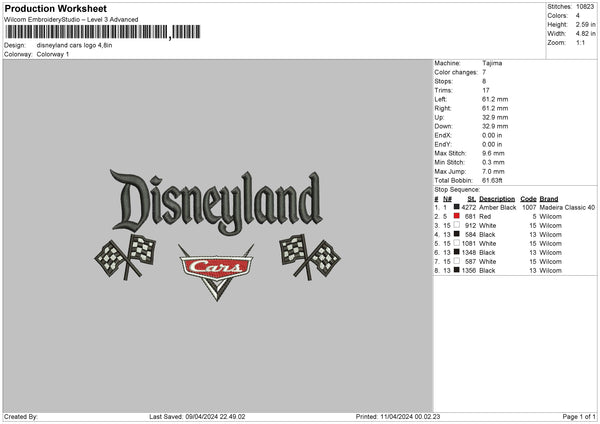This screenshot has width=600, height=424.
Task: Select the 'Red' description in stop 2
Action: (x=485, y=217)
